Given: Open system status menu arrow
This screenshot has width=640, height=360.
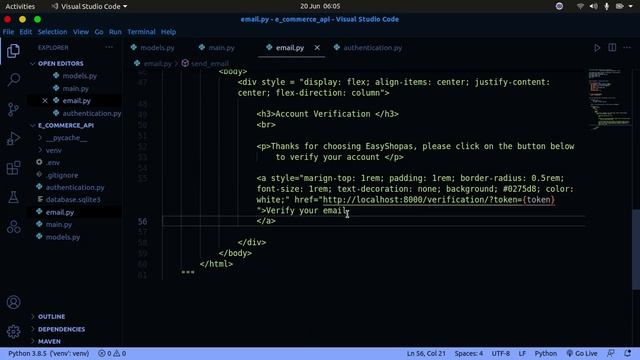Looking at the screenshot, I should (x=631, y=6).
